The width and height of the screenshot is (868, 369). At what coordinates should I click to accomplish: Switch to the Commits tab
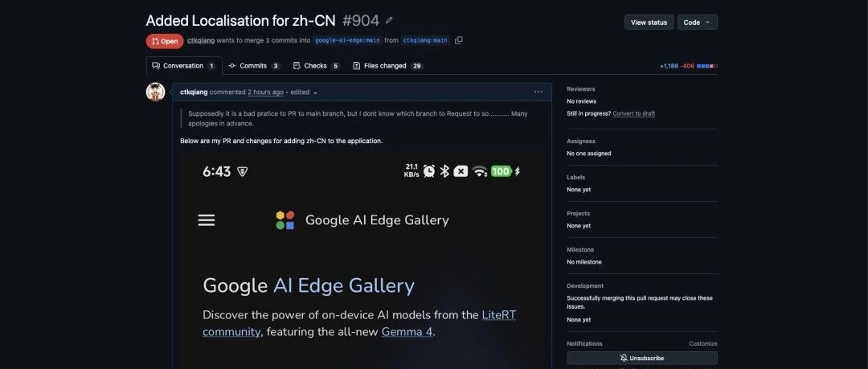pos(254,65)
